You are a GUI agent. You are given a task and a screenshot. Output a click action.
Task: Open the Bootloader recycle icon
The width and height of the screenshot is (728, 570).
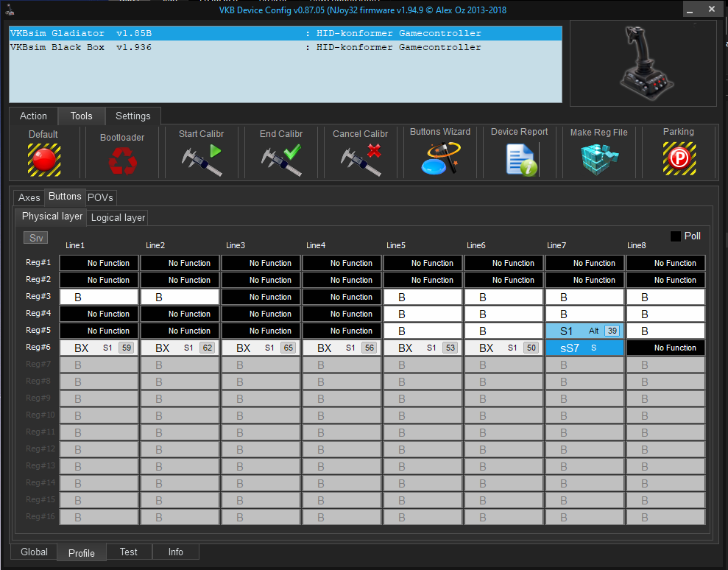(121, 161)
